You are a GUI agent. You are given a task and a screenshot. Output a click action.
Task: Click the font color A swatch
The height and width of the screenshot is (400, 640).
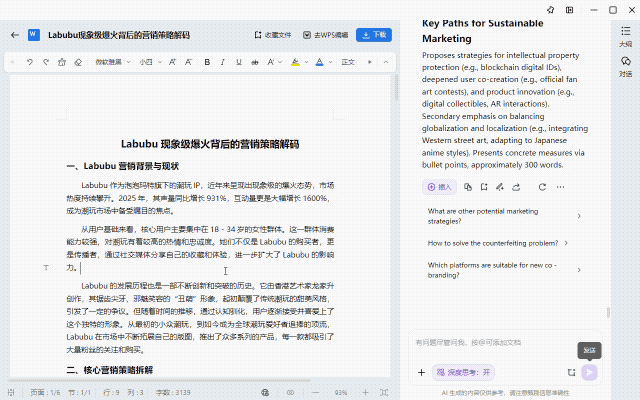tap(320, 62)
